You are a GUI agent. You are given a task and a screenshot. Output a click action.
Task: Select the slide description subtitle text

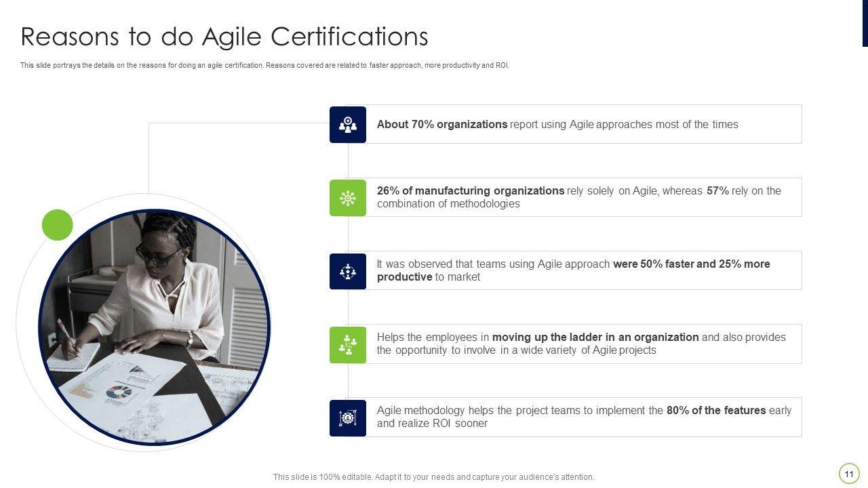click(264, 66)
